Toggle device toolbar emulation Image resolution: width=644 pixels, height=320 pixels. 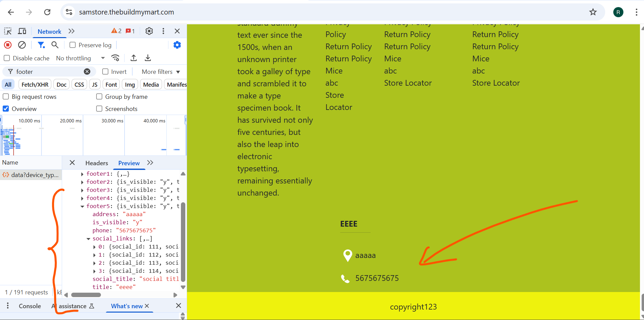click(x=22, y=31)
